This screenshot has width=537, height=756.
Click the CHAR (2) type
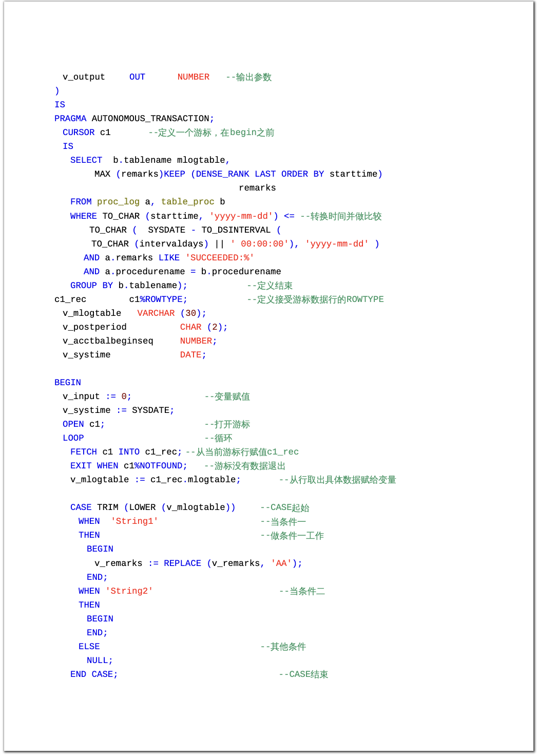tap(202, 327)
